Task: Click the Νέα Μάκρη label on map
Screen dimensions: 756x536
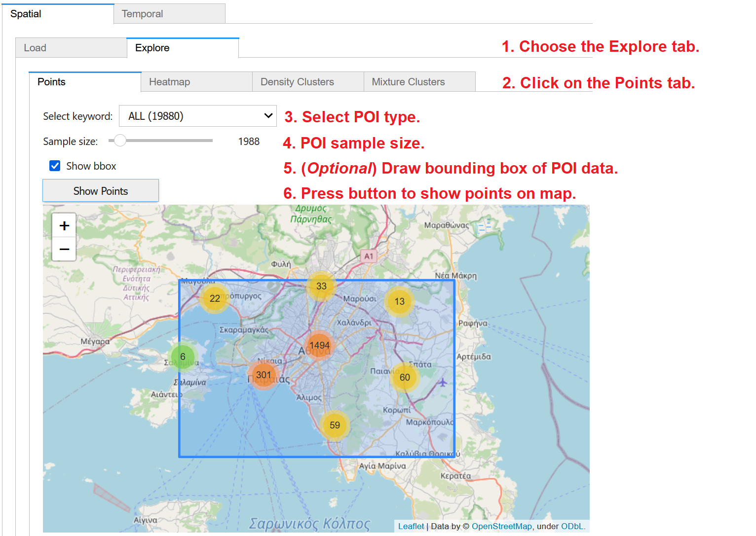Action: pyautogui.click(x=455, y=276)
